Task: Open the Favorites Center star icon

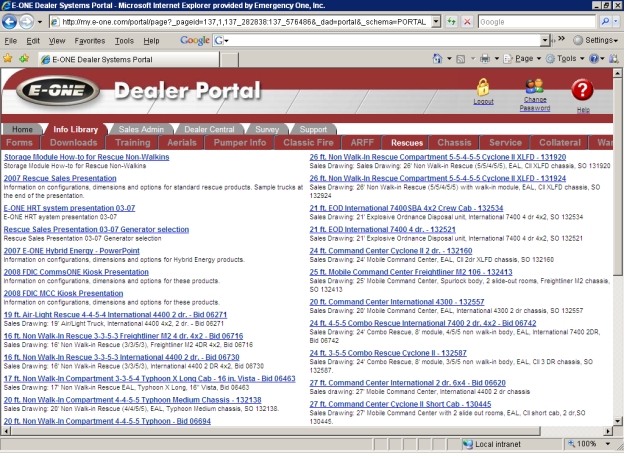Action: click(x=8, y=59)
